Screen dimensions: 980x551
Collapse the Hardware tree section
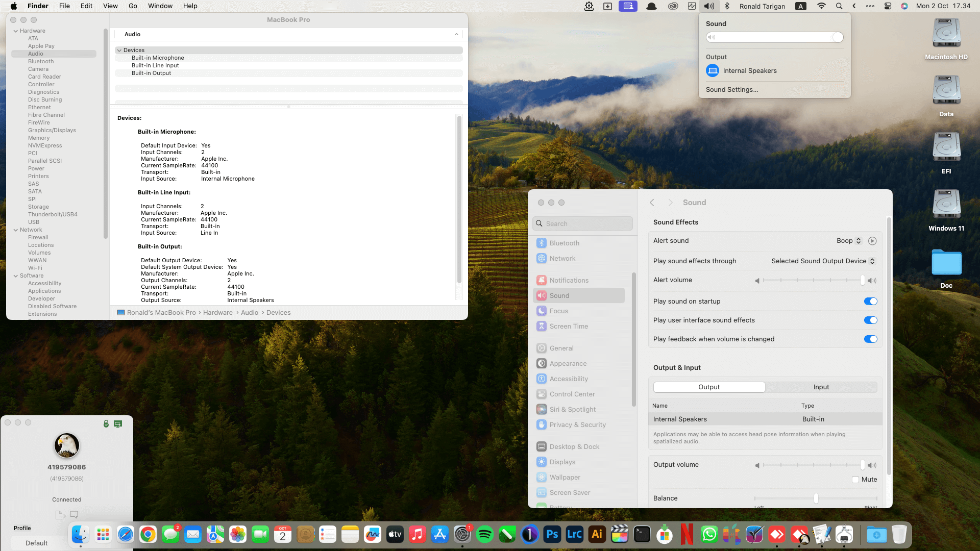point(16,31)
